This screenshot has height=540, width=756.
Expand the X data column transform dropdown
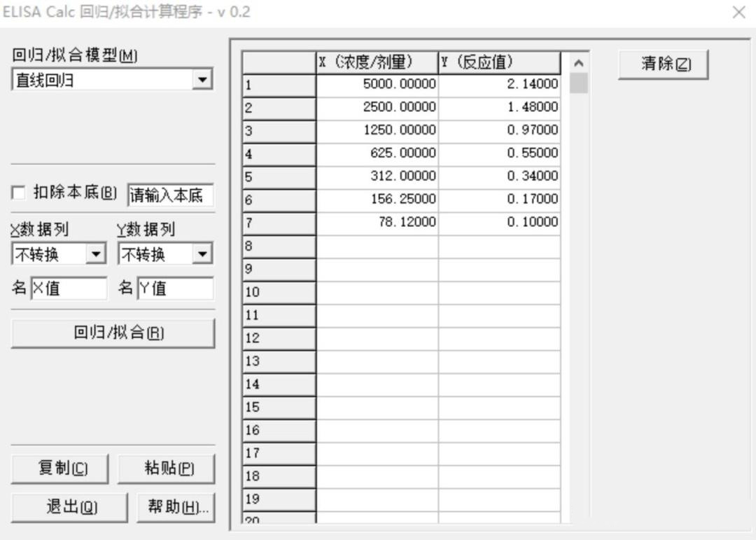(97, 254)
